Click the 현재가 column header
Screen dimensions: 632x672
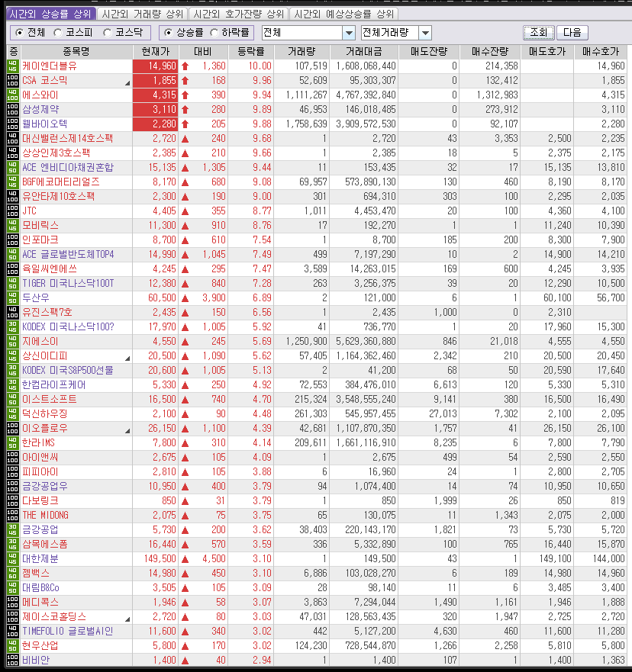156,52
